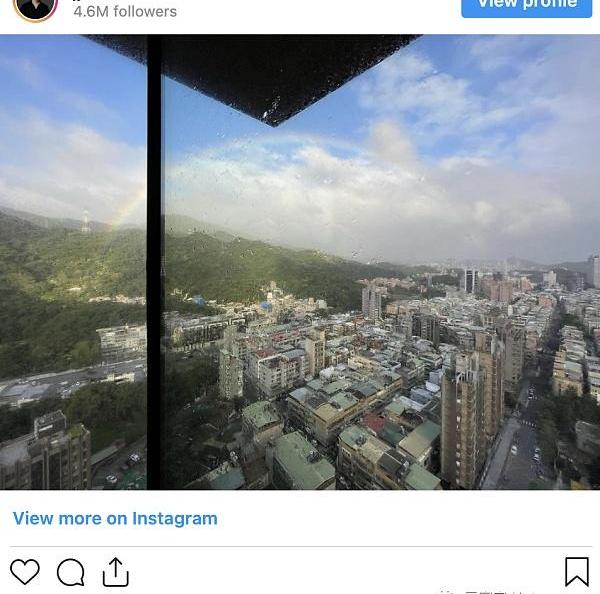The image size is (600, 594).
Task: Click the cut-off username above the follower count
Action: coord(77,1)
